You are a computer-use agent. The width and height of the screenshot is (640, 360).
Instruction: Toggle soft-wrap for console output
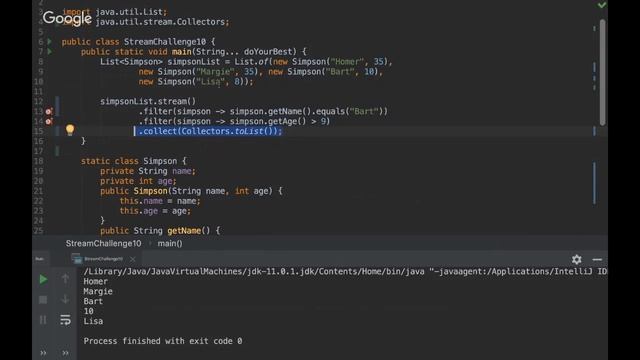pos(65,320)
